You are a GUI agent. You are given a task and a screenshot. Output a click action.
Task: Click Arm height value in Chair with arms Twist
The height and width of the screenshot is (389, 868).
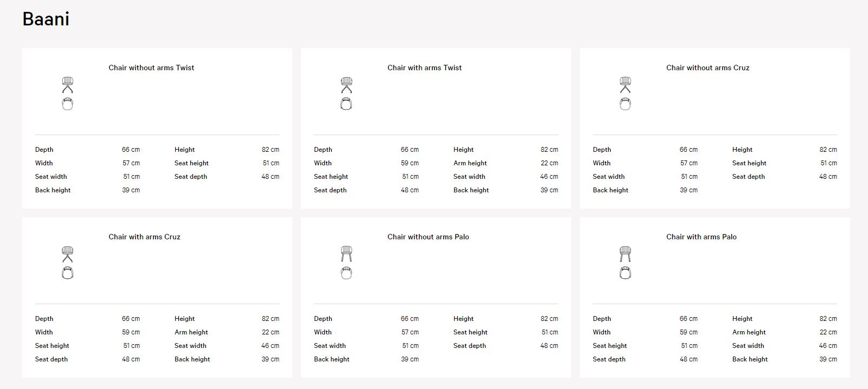click(549, 163)
